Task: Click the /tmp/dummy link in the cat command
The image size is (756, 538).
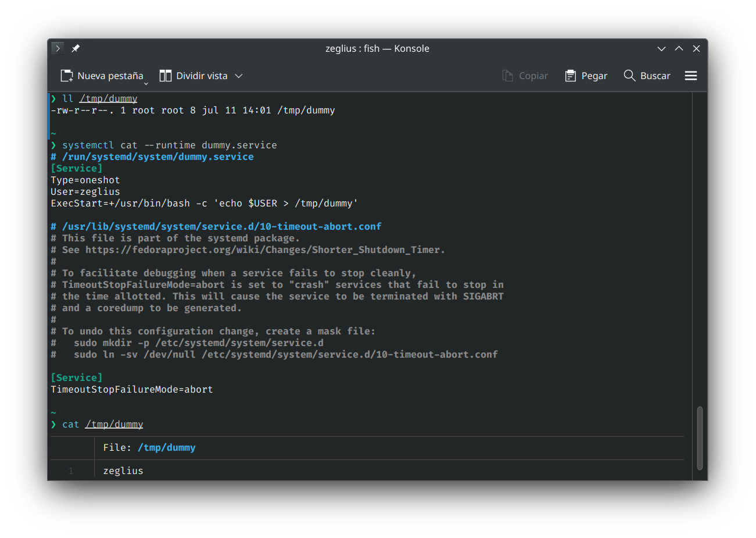Action: (114, 424)
